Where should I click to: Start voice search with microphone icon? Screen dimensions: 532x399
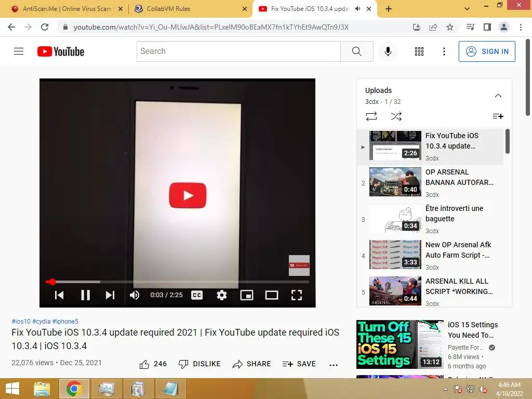pos(388,51)
